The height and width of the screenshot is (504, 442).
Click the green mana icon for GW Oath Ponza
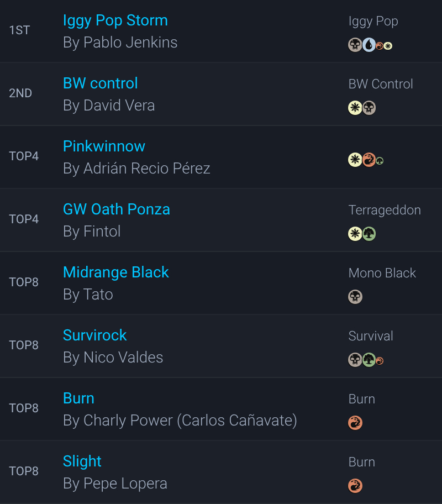pos(369,234)
